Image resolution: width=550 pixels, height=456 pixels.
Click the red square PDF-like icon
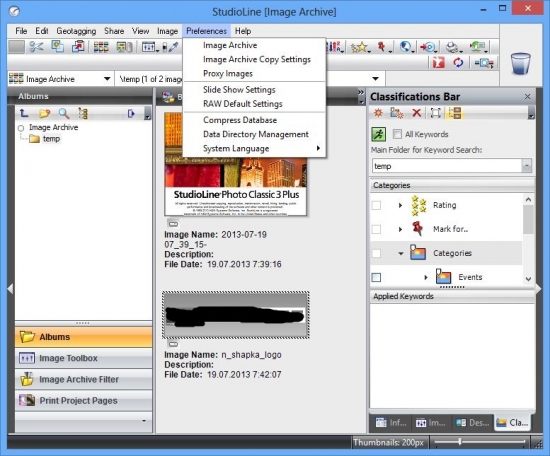tap(438, 63)
